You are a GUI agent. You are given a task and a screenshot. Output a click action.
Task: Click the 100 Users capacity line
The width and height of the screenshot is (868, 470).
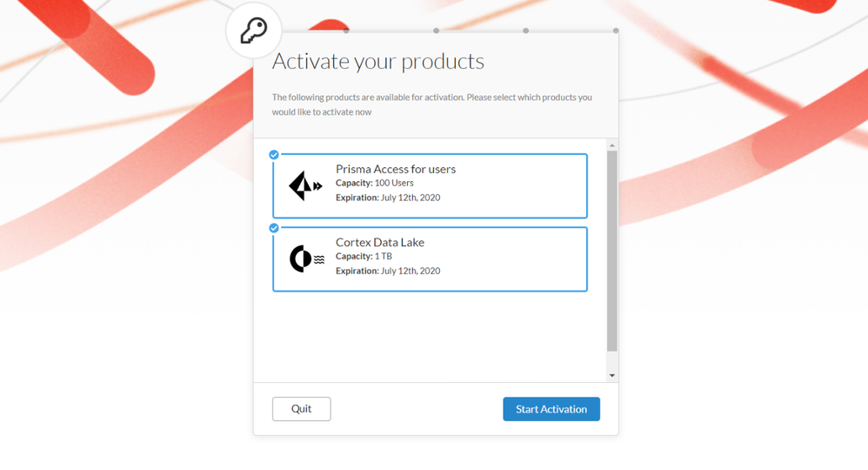(x=375, y=184)
